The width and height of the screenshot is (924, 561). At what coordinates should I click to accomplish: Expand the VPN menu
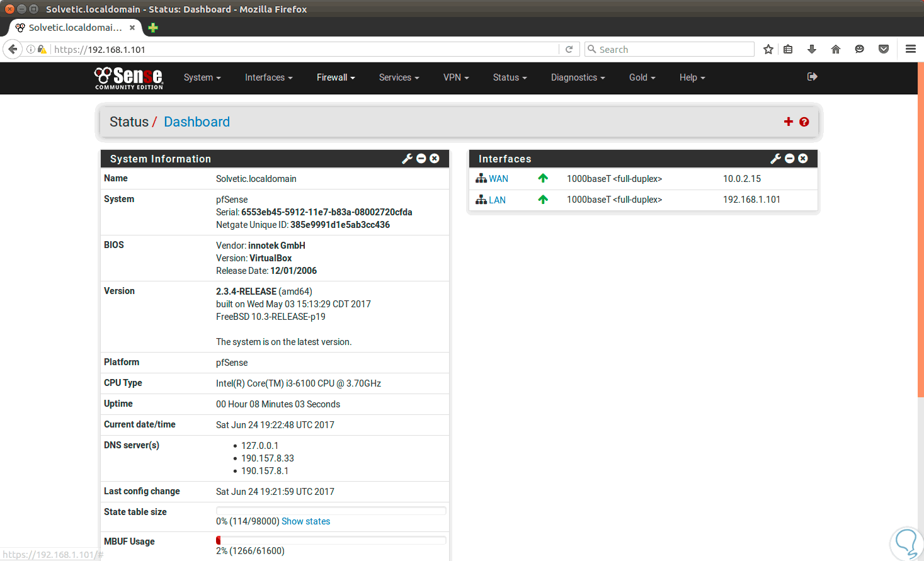point(456,77)
